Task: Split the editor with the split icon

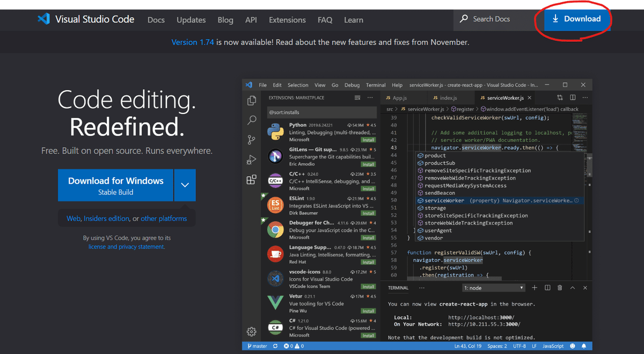Action: coord(573,98)
